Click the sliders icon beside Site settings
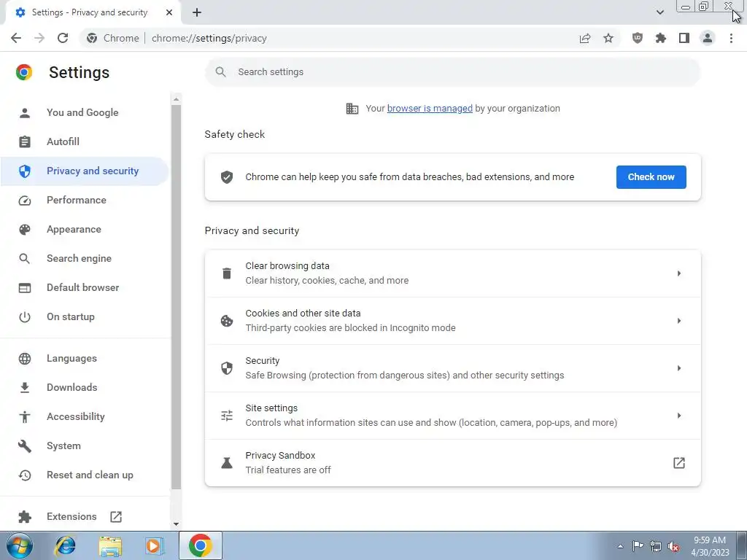Screen dimensions: 747x560 pos(227,416)
